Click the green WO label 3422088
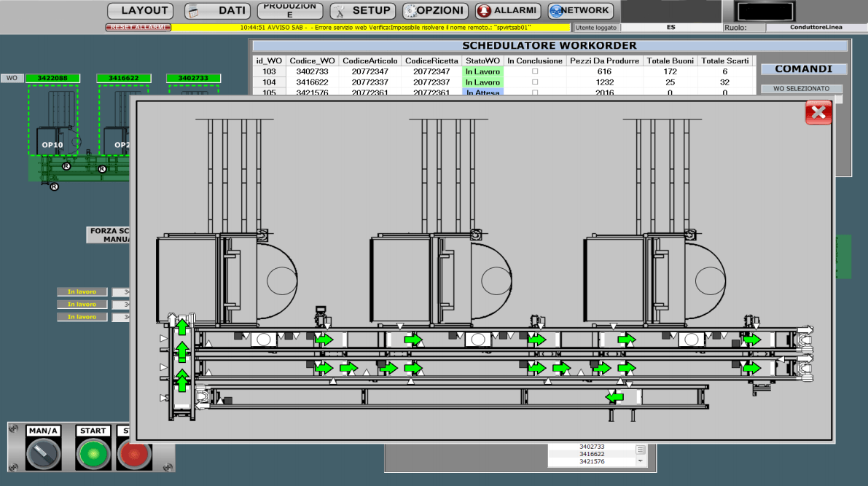Image resolution: width=868 pixels, height=486 pixels. [x=52, y=78]
